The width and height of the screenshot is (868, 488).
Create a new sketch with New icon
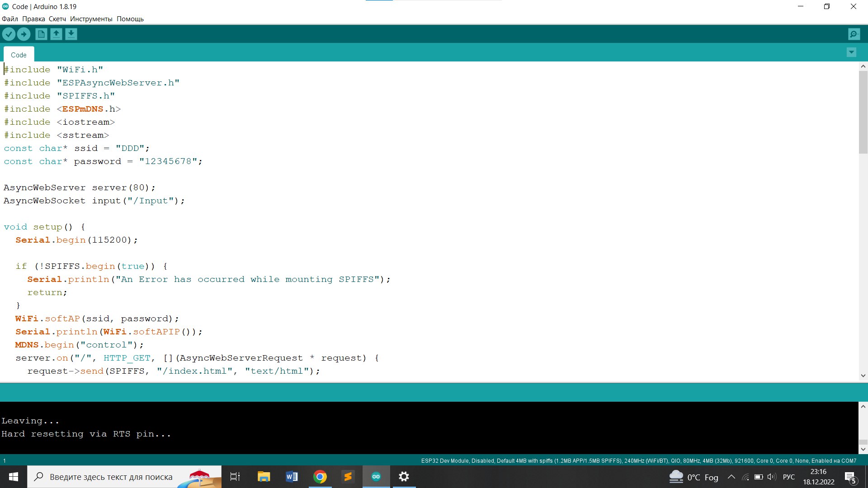(41, 34)
